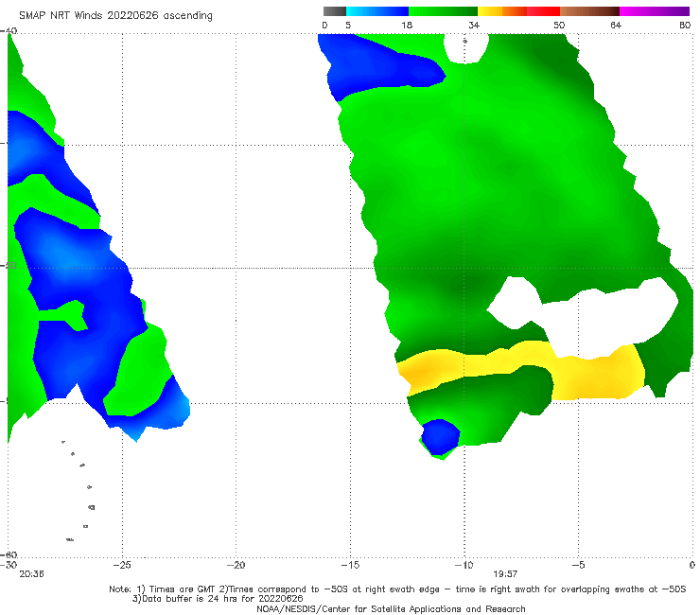Click the brown segment of the color bar

click(x=589, y=11)
